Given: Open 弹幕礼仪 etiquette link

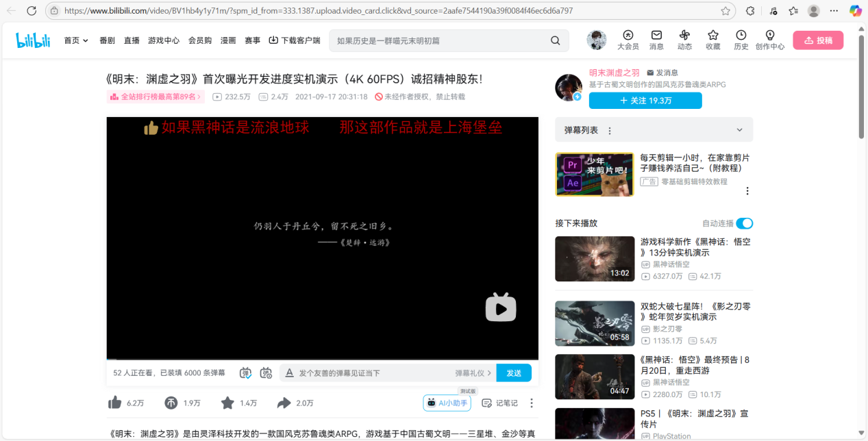Looking at the screenshot, I should (x=473, y=373).
